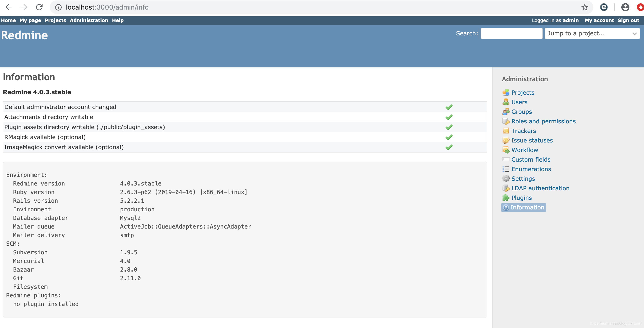Screen dimensions: 644x328
Task: Click the Workflow icon in the sidebar
Action: (x=505, y=150)
